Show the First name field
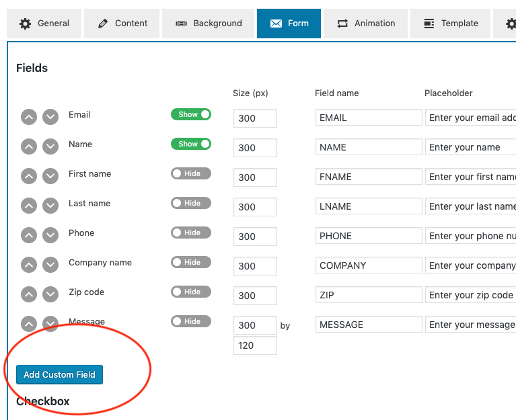This screenshot has width=516, height=420. (190, 173)
